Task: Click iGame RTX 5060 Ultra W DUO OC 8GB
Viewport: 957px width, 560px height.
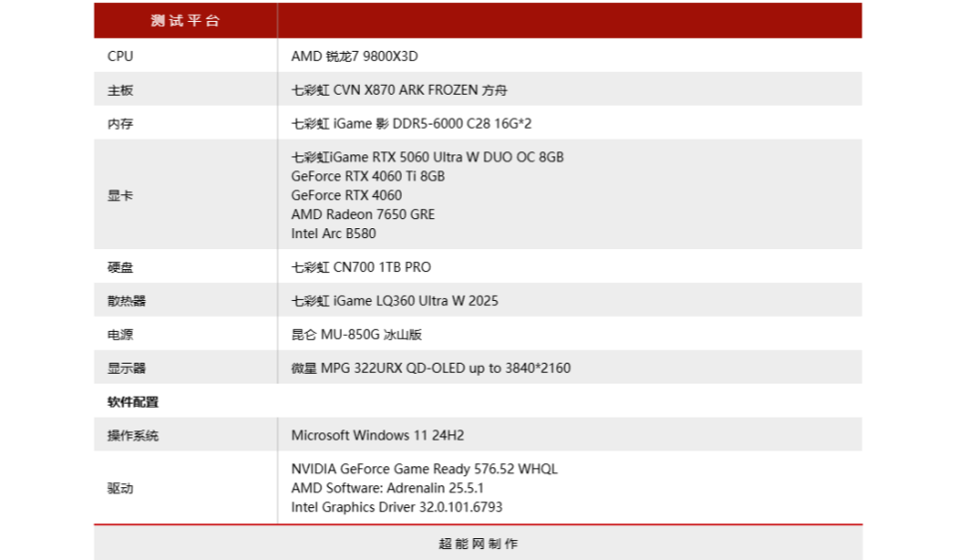Action: 447,157
